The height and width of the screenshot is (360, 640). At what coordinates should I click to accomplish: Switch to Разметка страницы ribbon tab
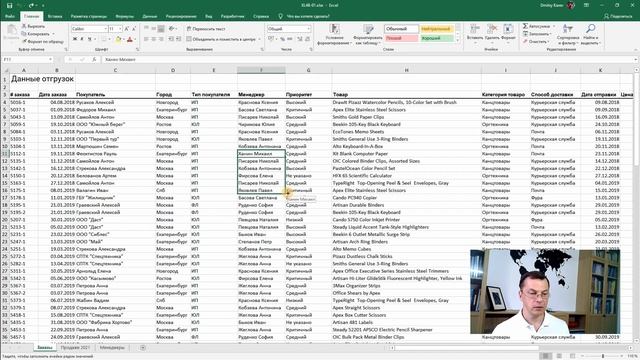pos(89,16)
